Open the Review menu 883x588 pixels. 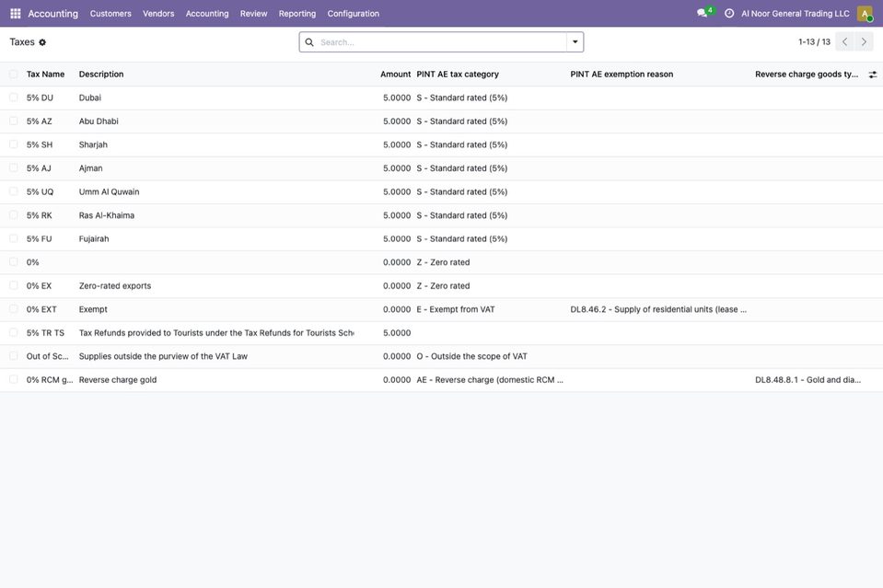tap(253, 14)
